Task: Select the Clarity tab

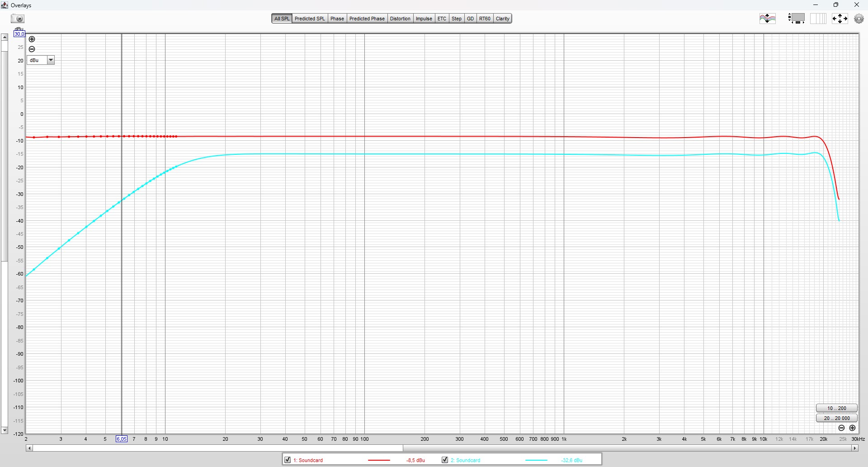Action: (x=502, y=19)
